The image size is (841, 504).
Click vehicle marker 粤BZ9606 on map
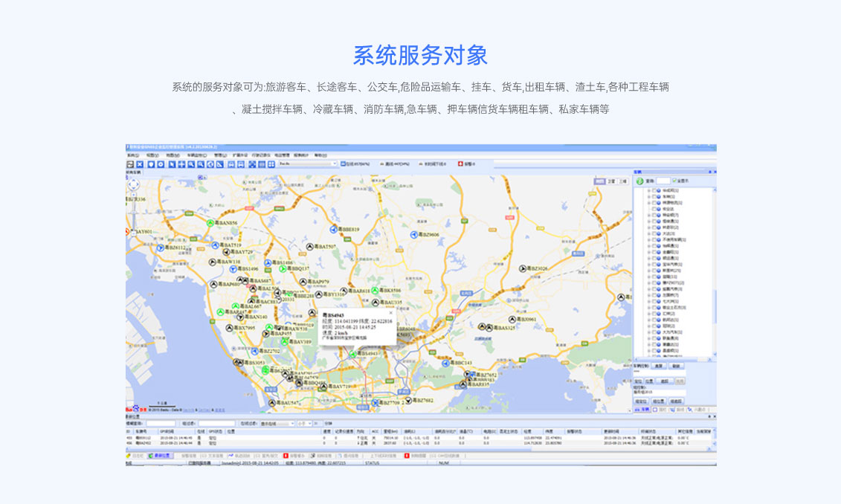coord(413,235)
